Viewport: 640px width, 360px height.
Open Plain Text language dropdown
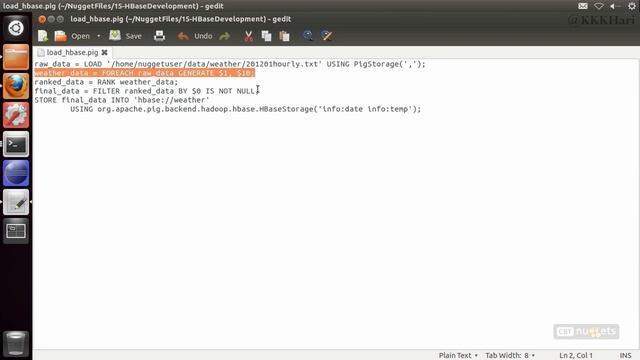[458, 355]
